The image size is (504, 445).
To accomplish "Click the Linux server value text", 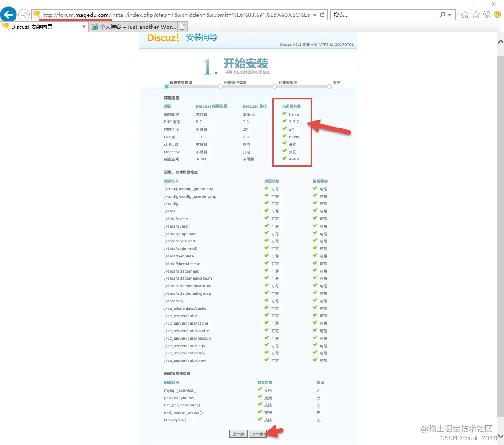I will pyautogui.click(x=294, y=115).
